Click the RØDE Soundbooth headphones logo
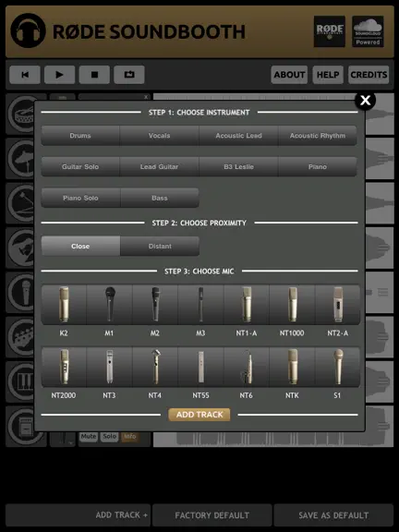399x532 pixels. [28, 30]
